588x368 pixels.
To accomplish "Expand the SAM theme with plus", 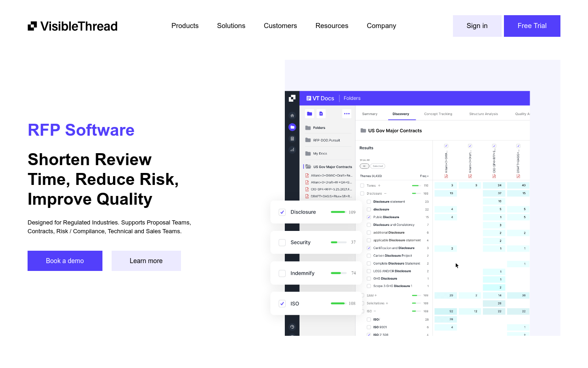I will click(375, 295).
